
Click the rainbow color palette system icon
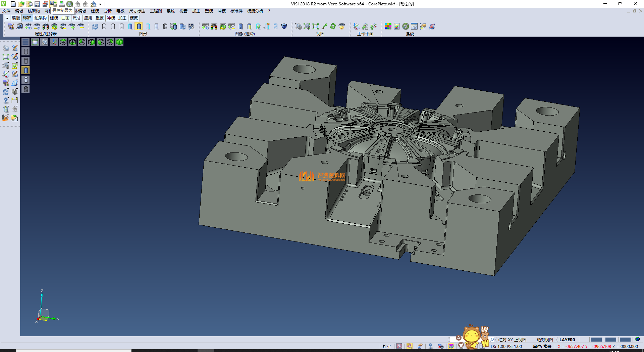388,26
